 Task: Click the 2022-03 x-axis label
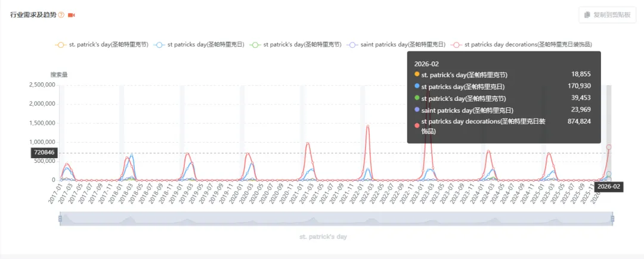[x=366, y=193]
